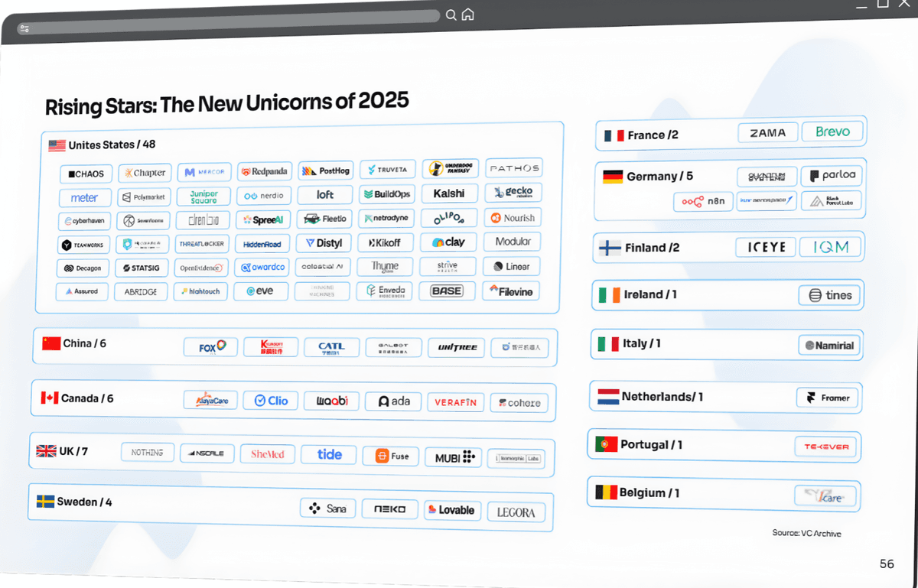The height and width of the screenshot is (588, 918).
Task: Click the Unitree logo in China row
Action: (x=457, y=347)
